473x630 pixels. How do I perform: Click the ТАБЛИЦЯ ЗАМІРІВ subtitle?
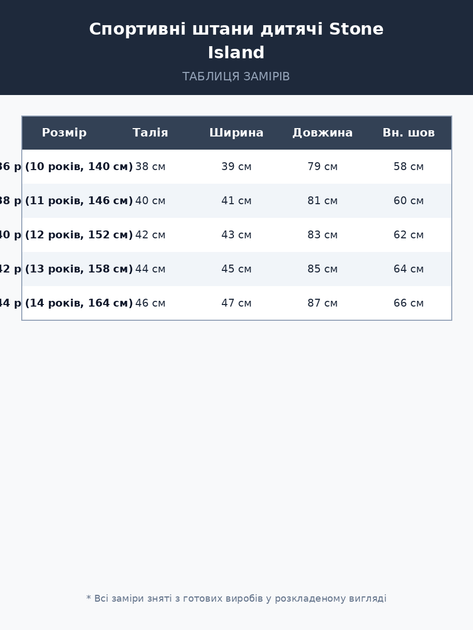click(x=236, y=76)
